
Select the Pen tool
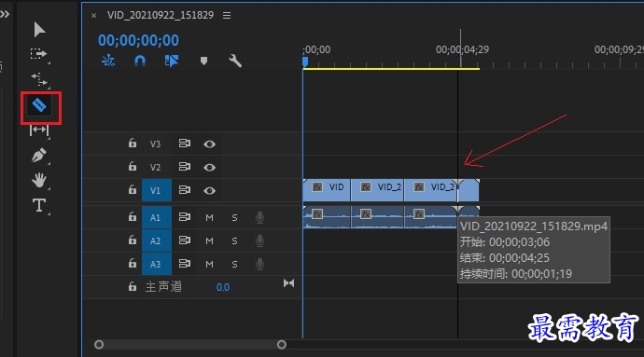click(x=39, y=156)
